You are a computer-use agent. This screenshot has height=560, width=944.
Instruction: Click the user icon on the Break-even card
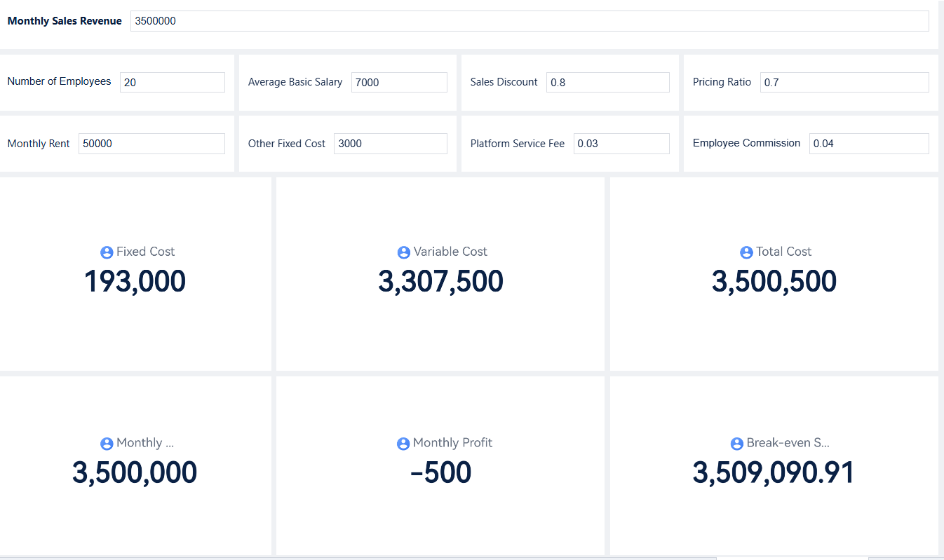click(736, 443)
